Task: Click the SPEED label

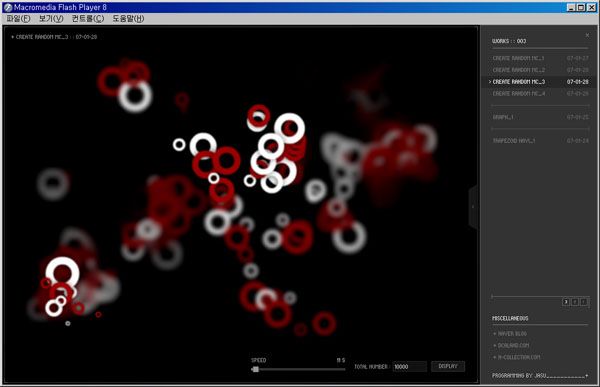Action: click(x=259, y=360)
